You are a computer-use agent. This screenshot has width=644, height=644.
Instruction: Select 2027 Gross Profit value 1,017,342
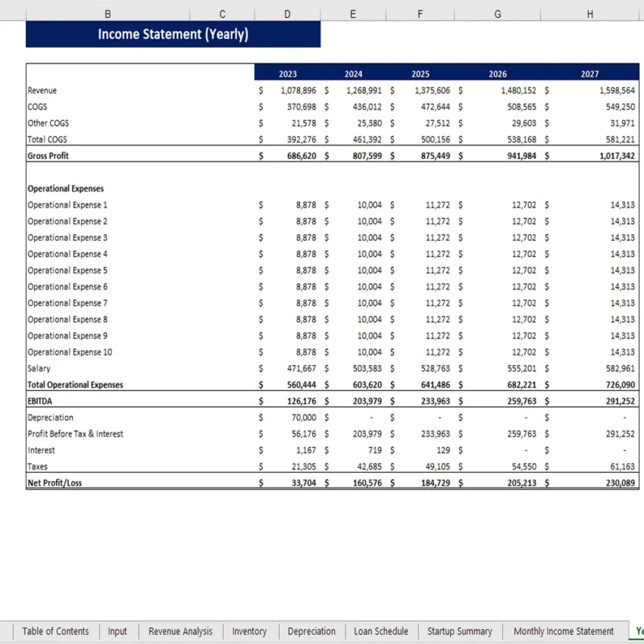(x=617, y=155)
